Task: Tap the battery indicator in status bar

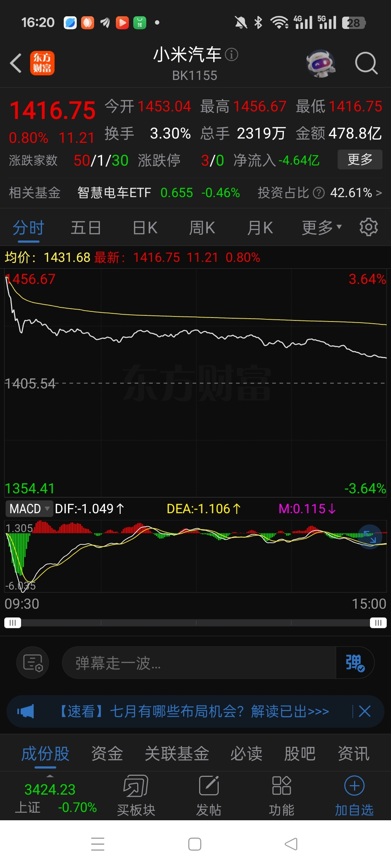Action: [354, 23]
